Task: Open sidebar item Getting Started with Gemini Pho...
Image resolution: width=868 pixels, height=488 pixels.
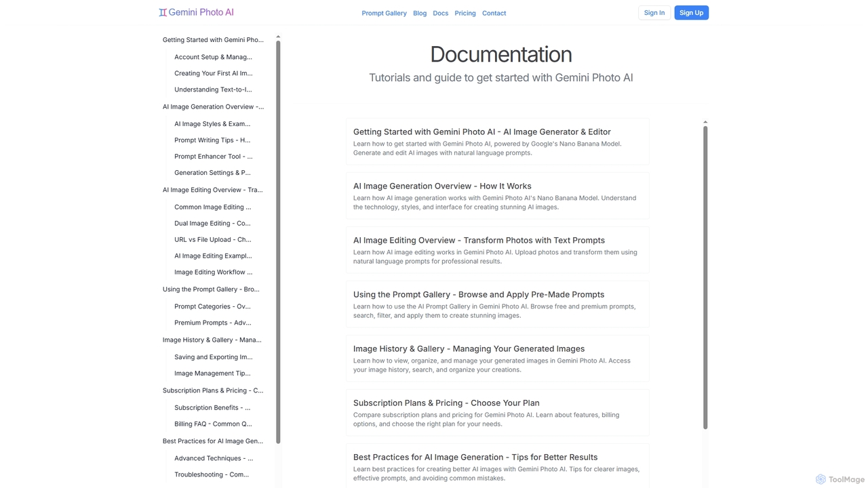Action: coord(213,40)
